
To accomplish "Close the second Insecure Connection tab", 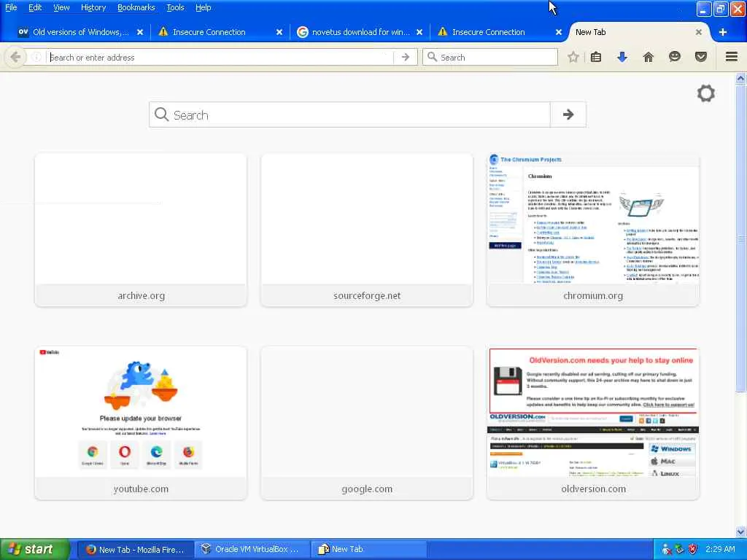I will click(559, 32).
